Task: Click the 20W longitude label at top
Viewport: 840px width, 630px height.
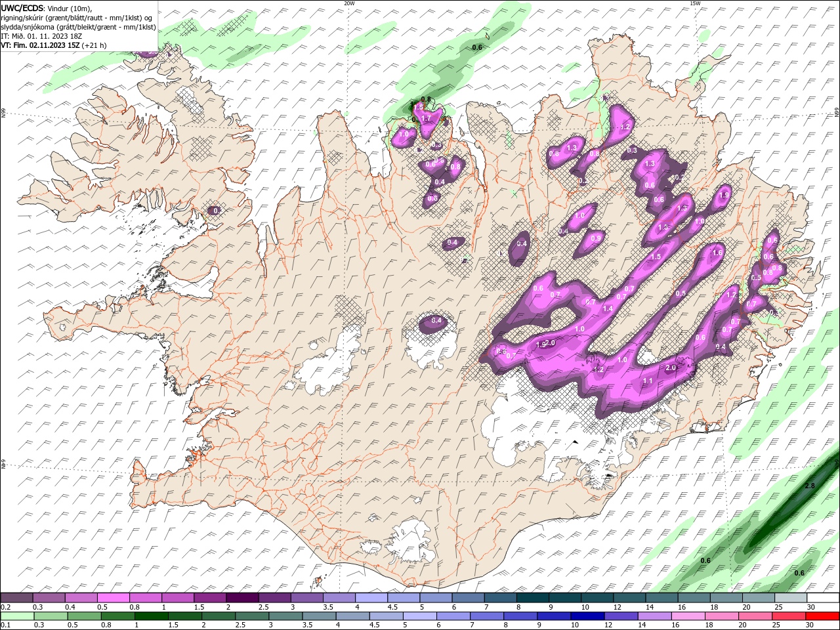Action: click(349, 3)
